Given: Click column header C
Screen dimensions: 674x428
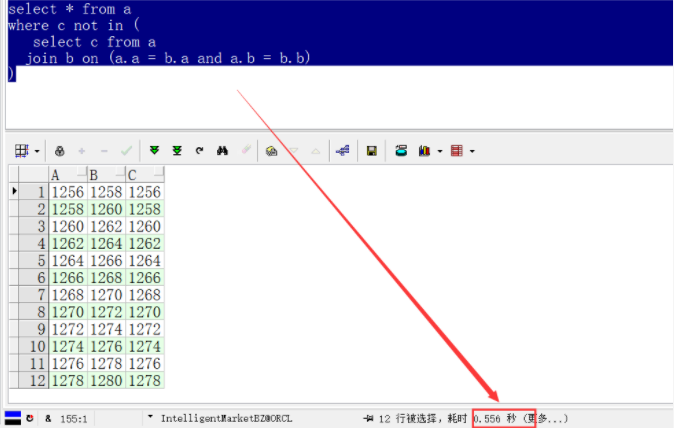Looking at the screenshot, I should [145, 175].
